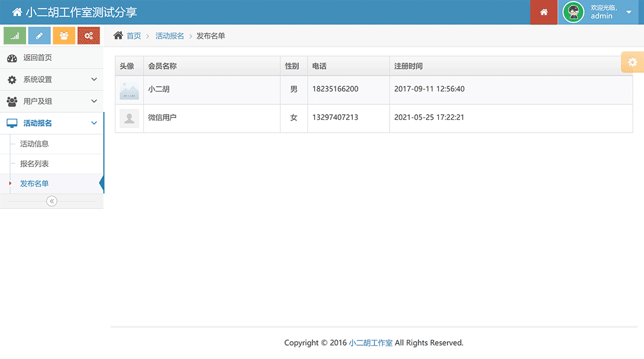This screenshot has height=359, width=644.
Task: Open the orange gear button beside the table
Action: point(634,62)
